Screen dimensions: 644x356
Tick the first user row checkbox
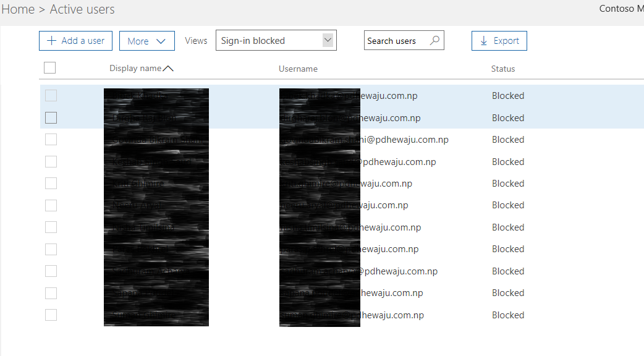(51, 96)
